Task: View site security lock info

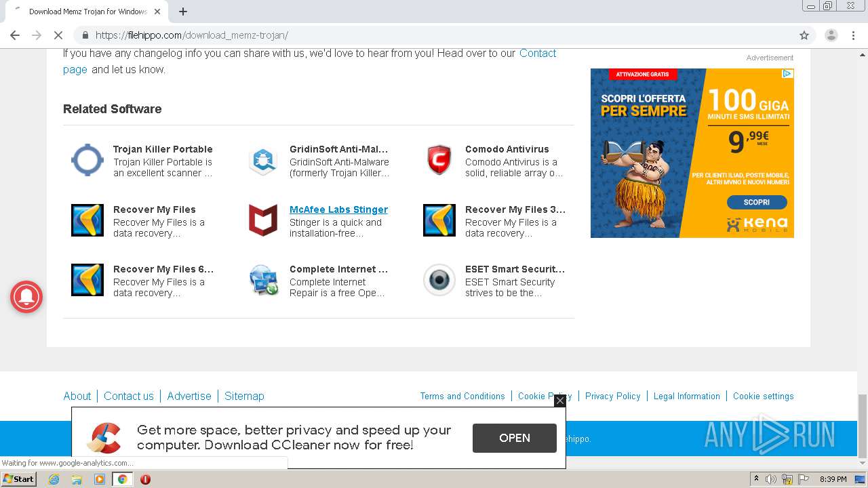Action: point(85,35)
